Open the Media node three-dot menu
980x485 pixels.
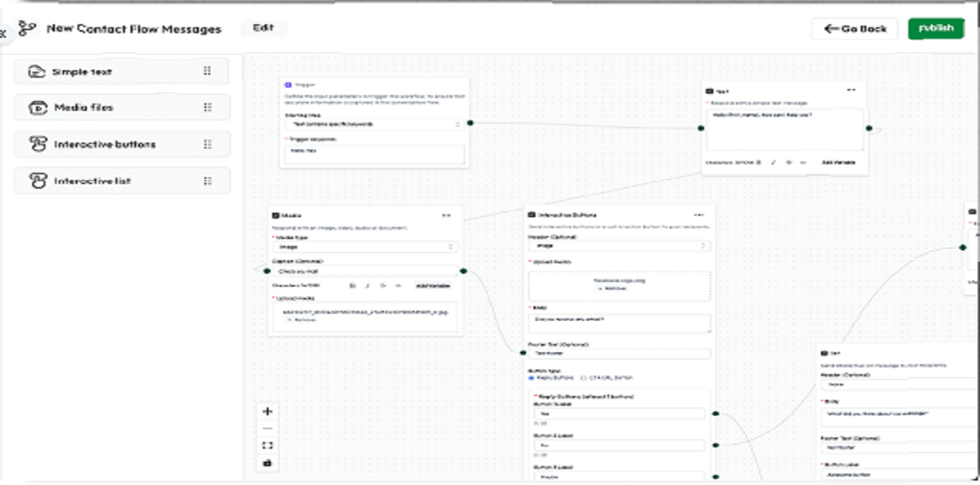coord(446,216)
